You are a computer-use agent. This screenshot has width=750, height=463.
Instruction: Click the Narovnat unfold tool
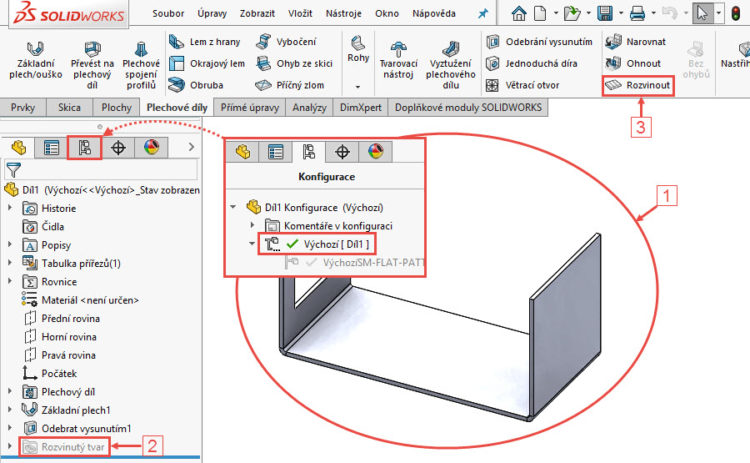[x=635, y=42]
